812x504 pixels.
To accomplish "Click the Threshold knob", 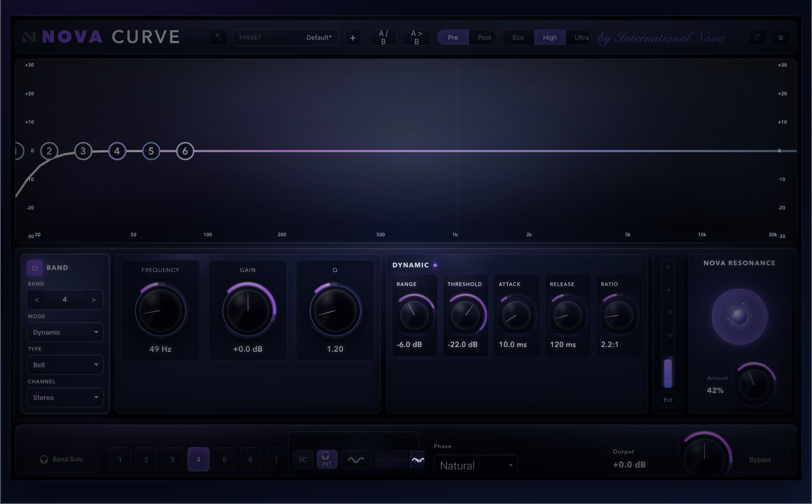I will (x=465, y=315).
